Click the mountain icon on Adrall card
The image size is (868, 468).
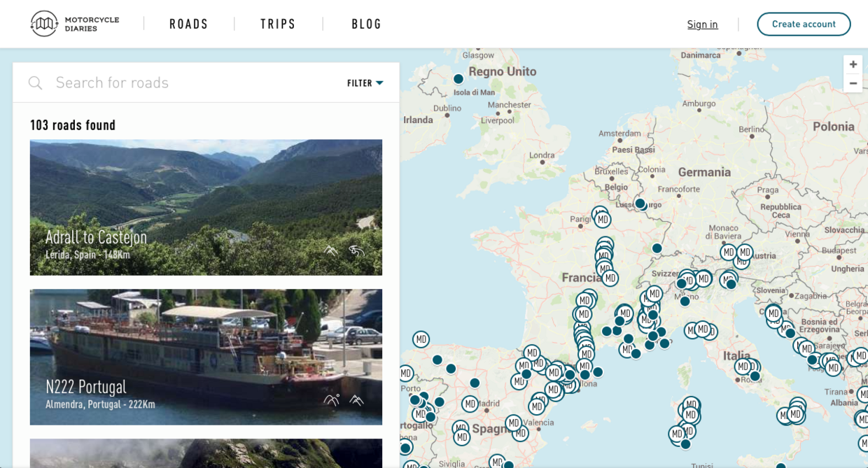[330, 250]
